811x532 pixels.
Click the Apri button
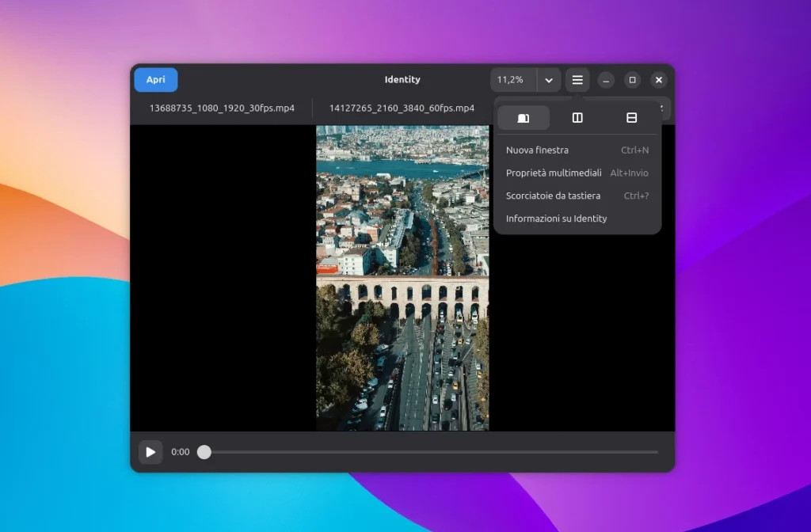[x=156, y=80]
